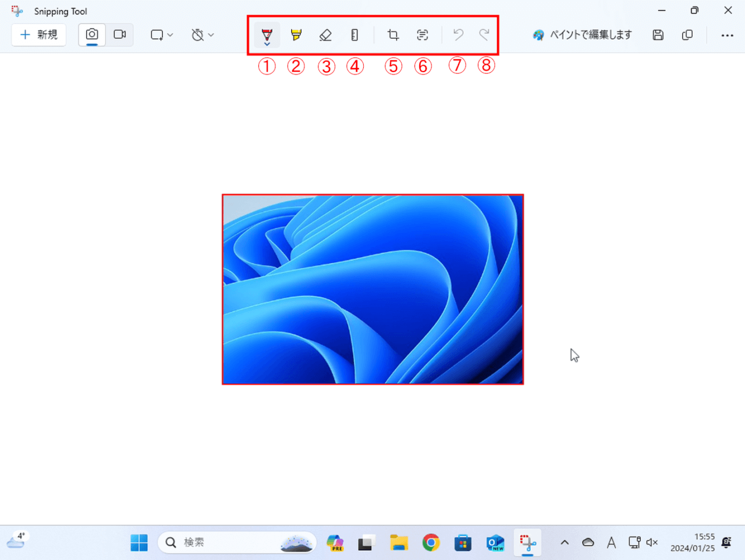Toggle the ruler tool
This screenshot has height=560, width=745.
click(x=354, y=35)
